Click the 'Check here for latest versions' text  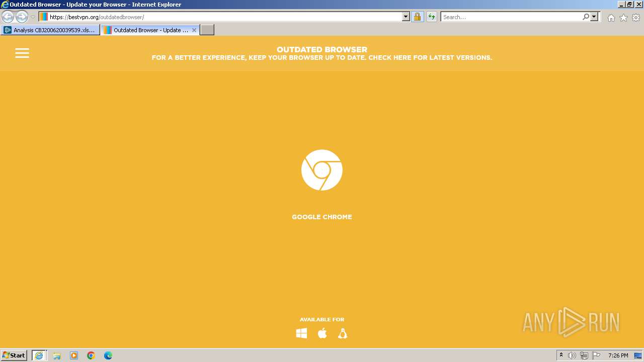click(x=430, y=58)
